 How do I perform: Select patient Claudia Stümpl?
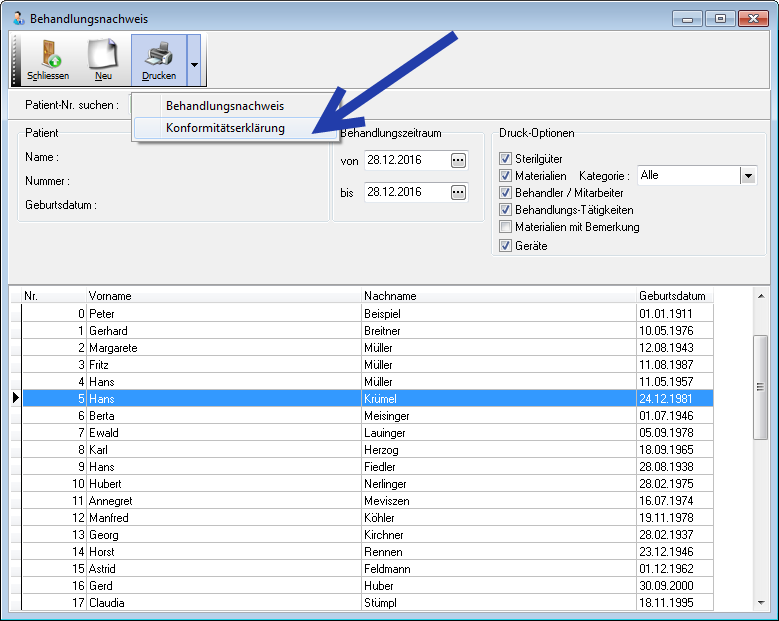368,603
